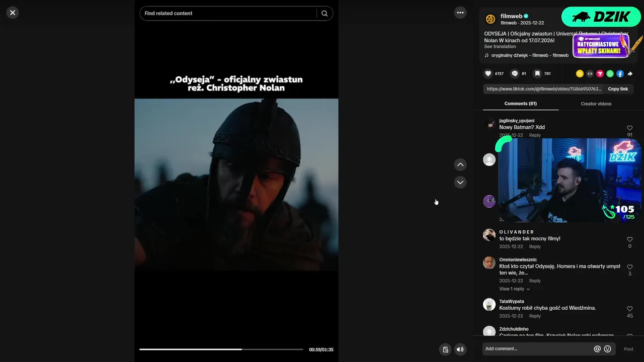Click the Zdzichuldinho username
Screen dimensions: 644x362
(514, 329)
